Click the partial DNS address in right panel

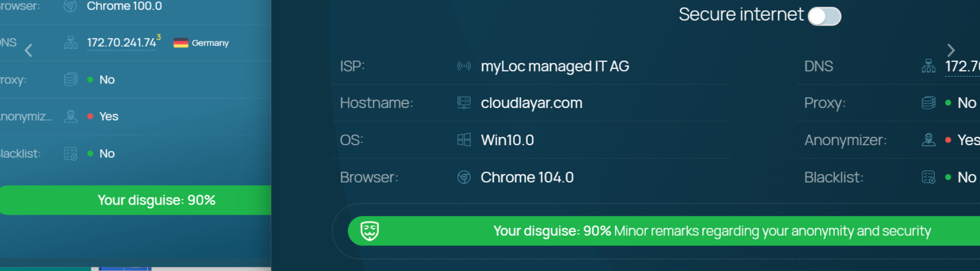pyautogui.click(x=963, y=66)
